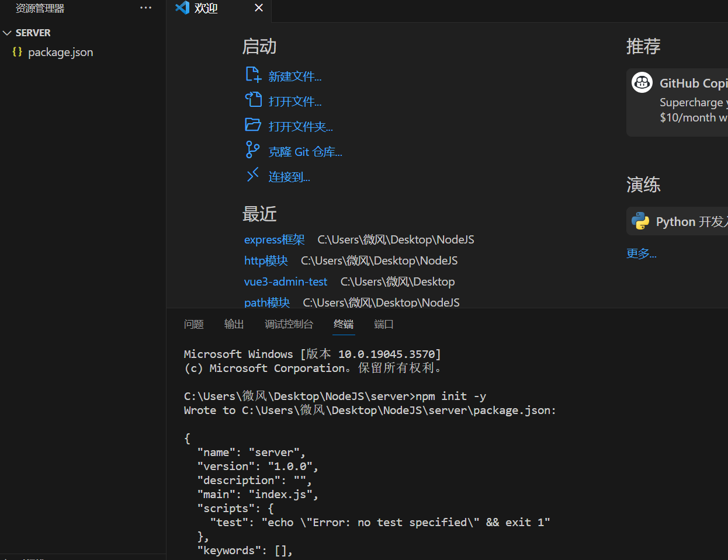This screenshot has width=728, height=560.
Task: Click the 连接到... link
Action: (x=289, y=177)
